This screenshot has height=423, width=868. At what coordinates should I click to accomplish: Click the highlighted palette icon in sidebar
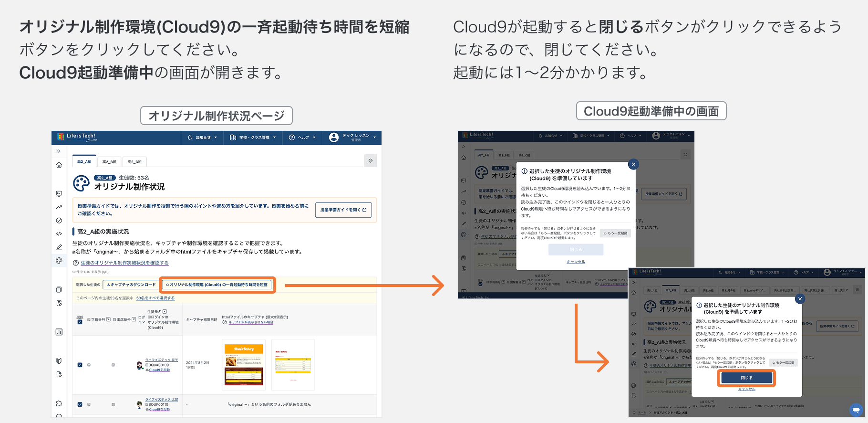click(x=59, y=261)
